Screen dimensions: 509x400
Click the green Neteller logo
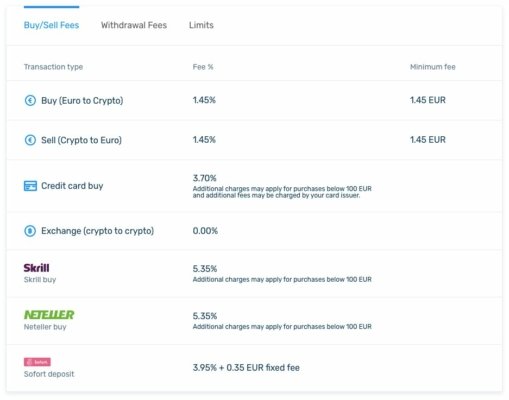tap(49, 315)
